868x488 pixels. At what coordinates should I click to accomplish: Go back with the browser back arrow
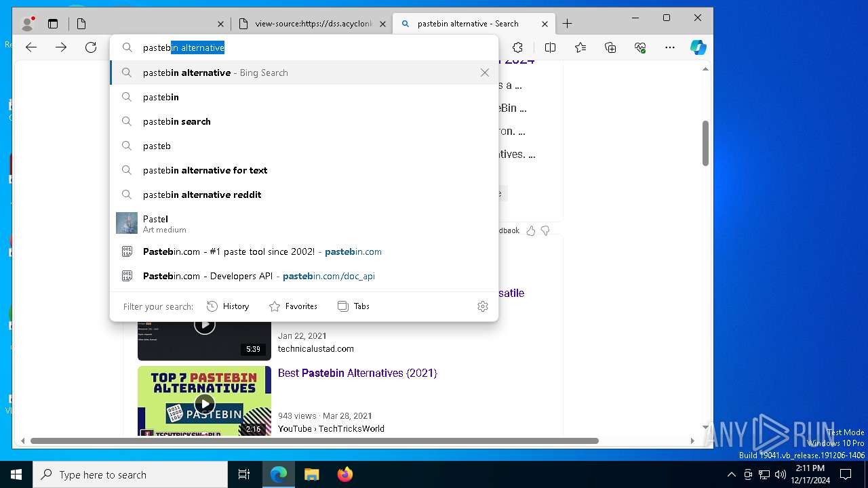31,47
